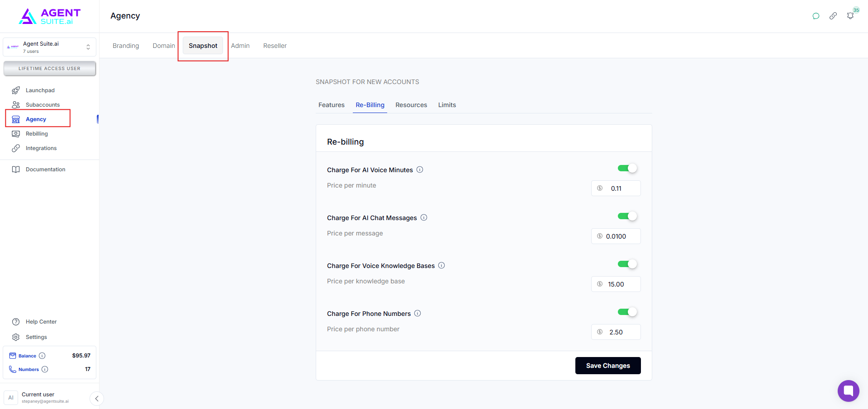Select the Re-Billing sub-tab
Viewport: 868px width, 409px height.
tap(370, 105)
